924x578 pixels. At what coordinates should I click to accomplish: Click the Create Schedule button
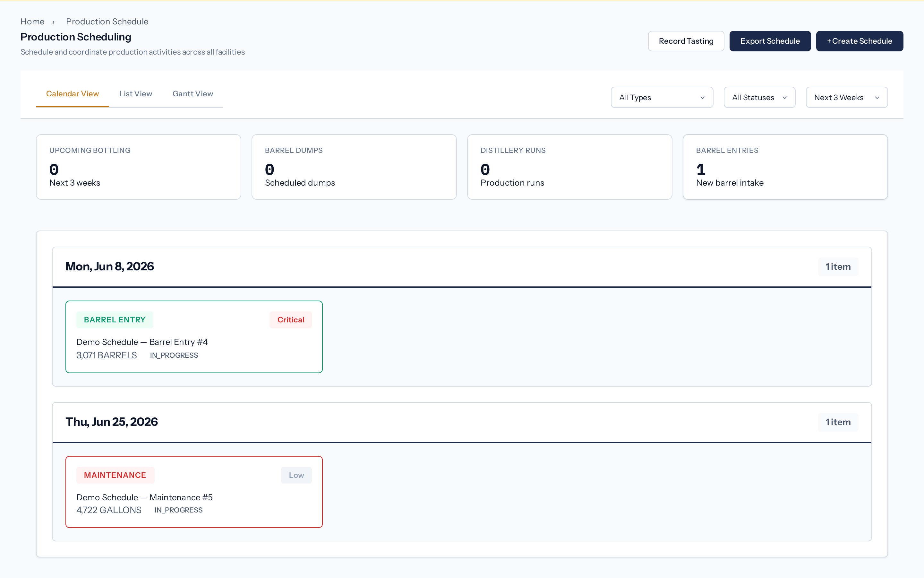pyautogui.click(x=860, y=41)
